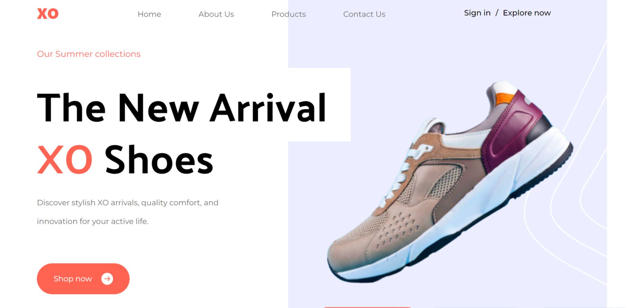Image resolution: width=644 pixels, height=308 pixels.
Task: Open the Home nav item
Action: pos(149,14)
